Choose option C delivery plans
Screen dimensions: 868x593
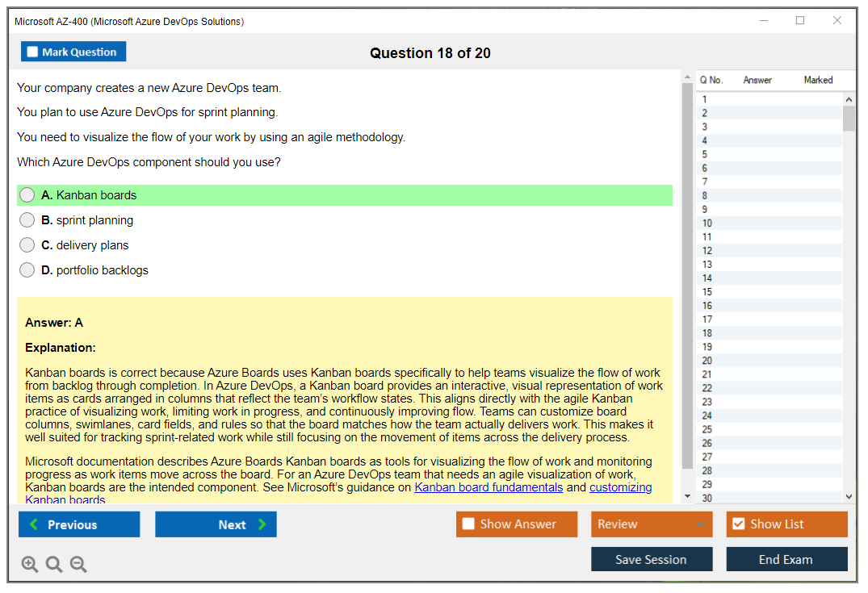27,244
